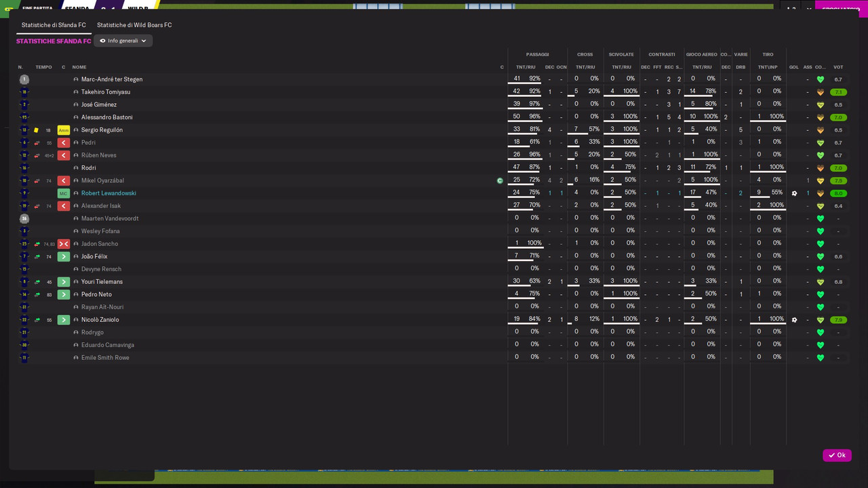This screenshot has height=488, width=868.
Task: Open Robert Lewandowski's player profile link
Action: 108,193
